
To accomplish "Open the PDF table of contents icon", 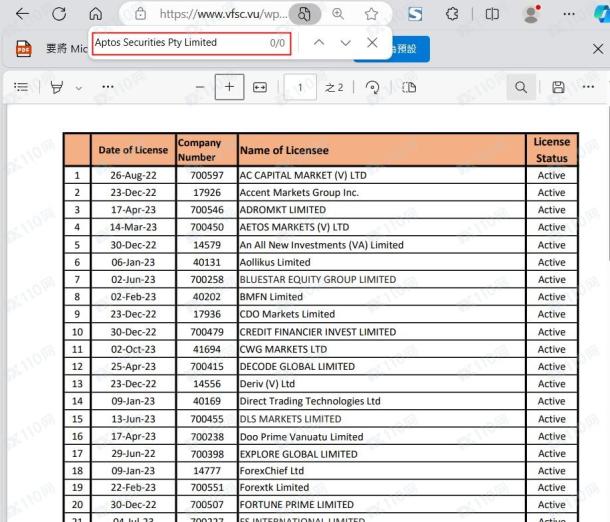I will pyautogui.click(x=21, y=87).
